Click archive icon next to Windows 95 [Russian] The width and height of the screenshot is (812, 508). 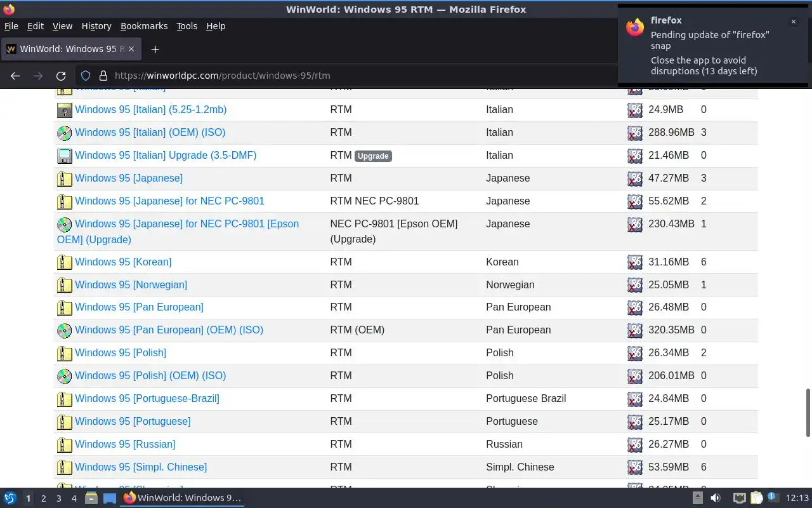click(65, 444)
